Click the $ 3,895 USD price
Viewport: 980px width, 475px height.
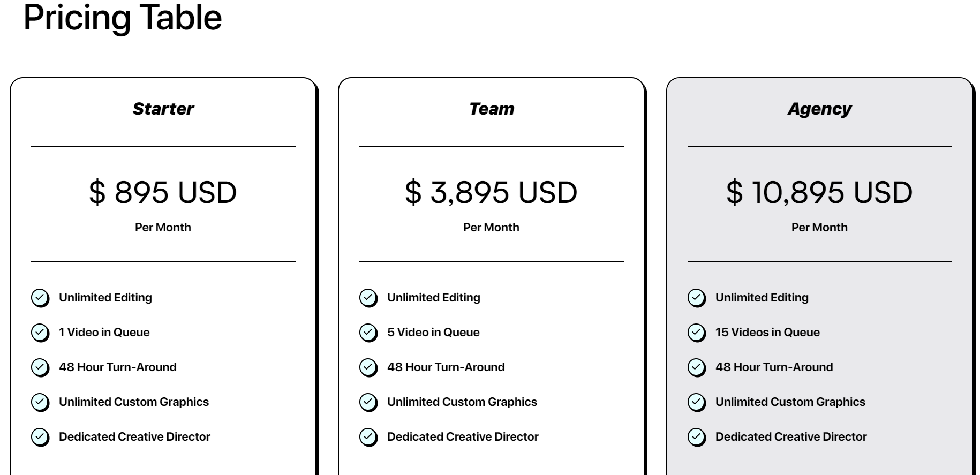click(x=491, y=192)
